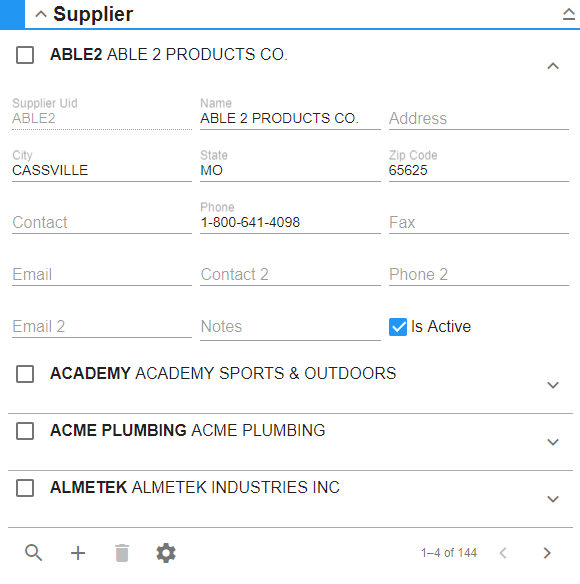Collapse the ABLE2 record details
The image size is (580, 584).
553,66
